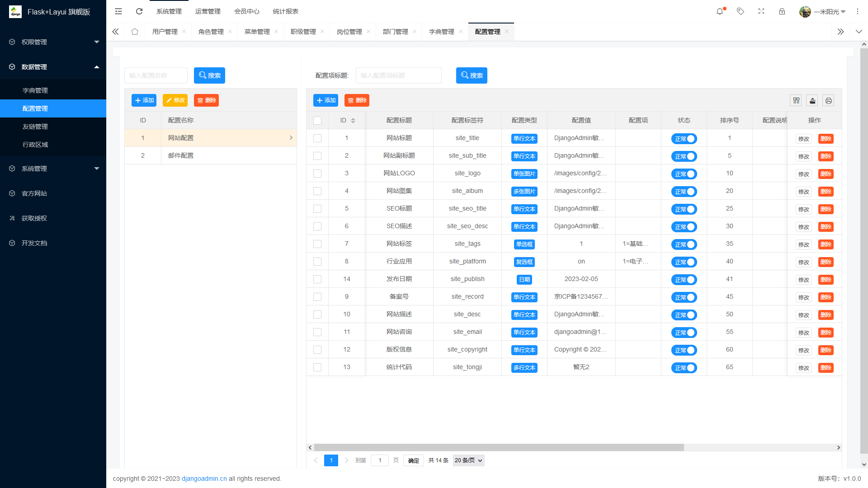This screenshot has width=868, height=488.
Task: Export the table data
Action: tap(812, 100)
